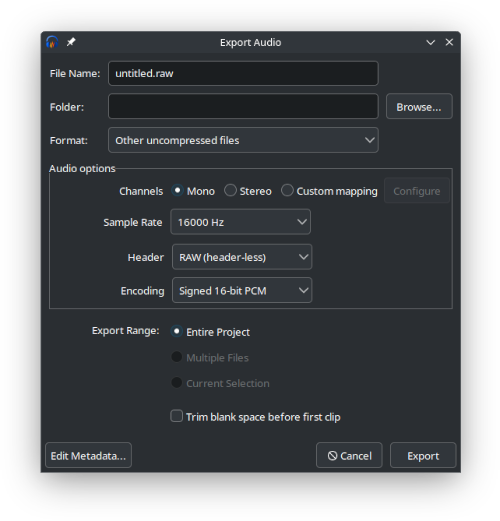Viewport: 500px width, 521px height.
Task: Open Edit Metadata... dialog
Action: click(x=88, y=455)
